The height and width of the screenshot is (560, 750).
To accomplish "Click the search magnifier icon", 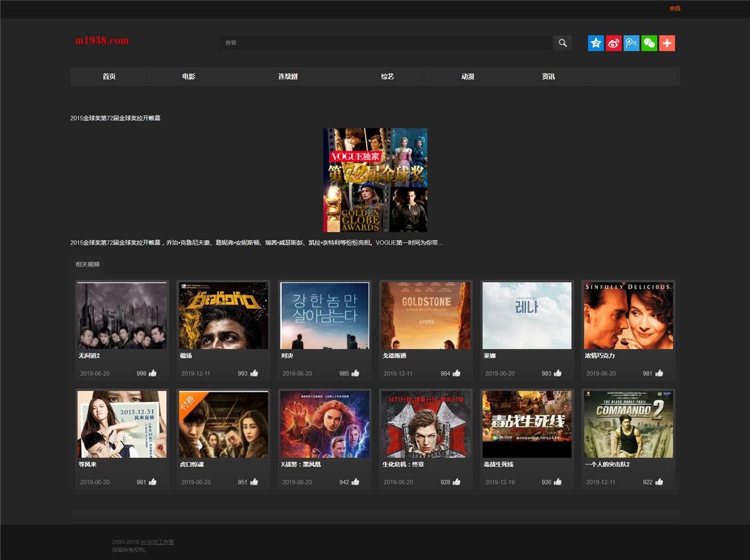I will pos(562,43).
